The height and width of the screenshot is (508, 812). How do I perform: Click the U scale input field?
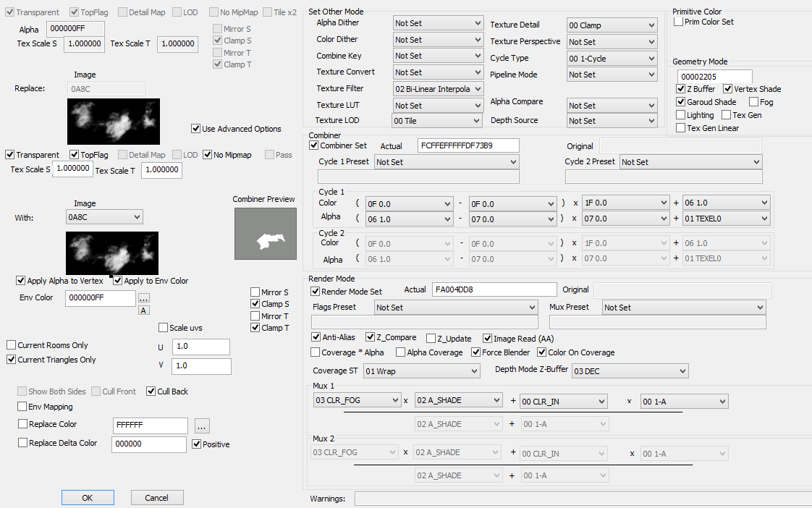pyautogui.click(x=201, y=347)
